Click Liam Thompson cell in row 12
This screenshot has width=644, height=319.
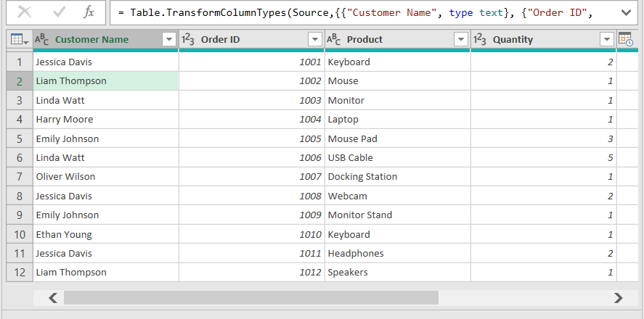click(x=106, y=273)
